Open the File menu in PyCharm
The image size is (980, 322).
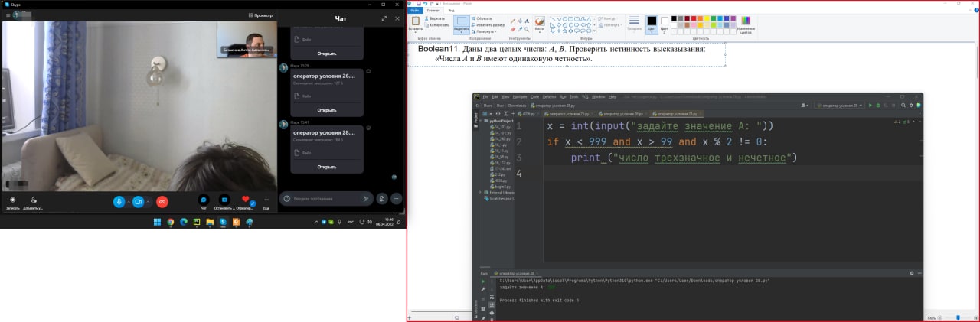(485, 97)
